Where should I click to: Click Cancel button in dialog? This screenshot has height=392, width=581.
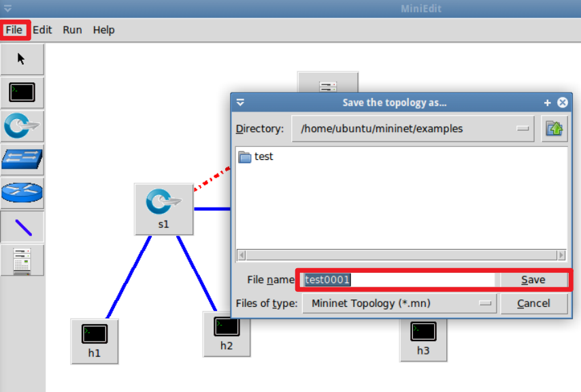(x=533, y=304)
